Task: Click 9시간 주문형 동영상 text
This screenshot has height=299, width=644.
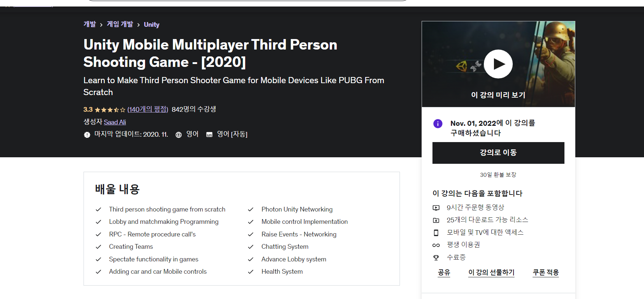Action: tap(475, 208)
